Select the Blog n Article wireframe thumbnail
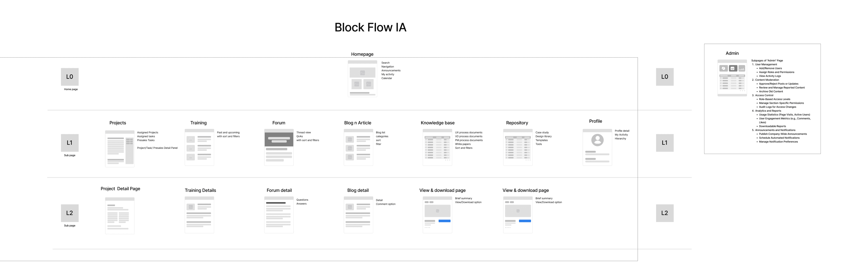 358,148
